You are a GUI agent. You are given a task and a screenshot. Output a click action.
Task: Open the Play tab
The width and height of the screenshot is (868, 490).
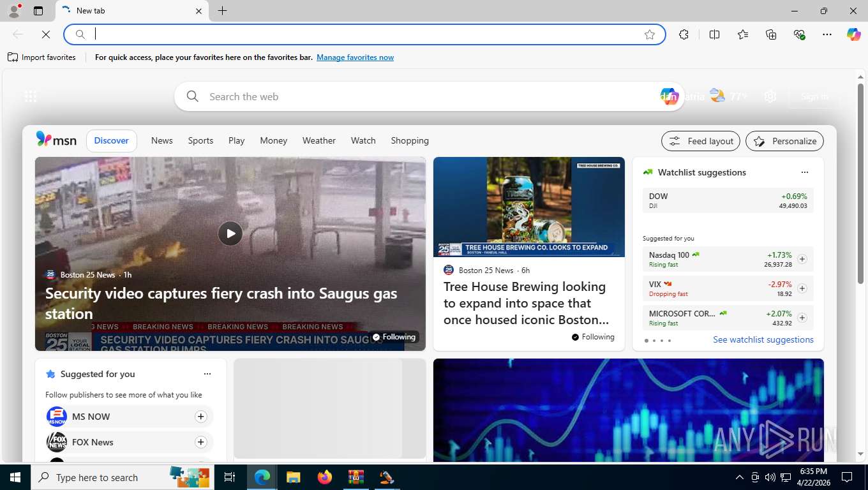[x=237, y=140]
